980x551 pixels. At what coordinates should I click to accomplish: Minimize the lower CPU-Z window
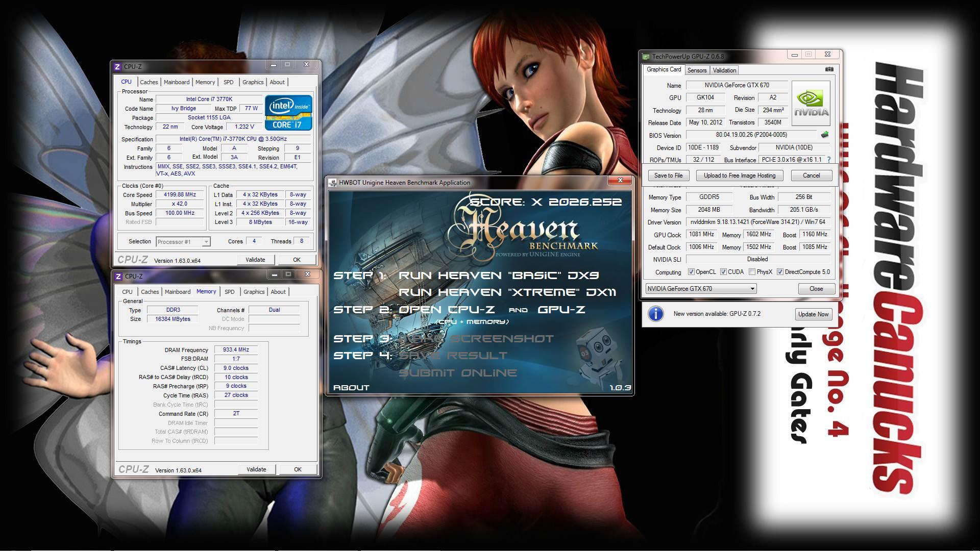tap(275, 274)
